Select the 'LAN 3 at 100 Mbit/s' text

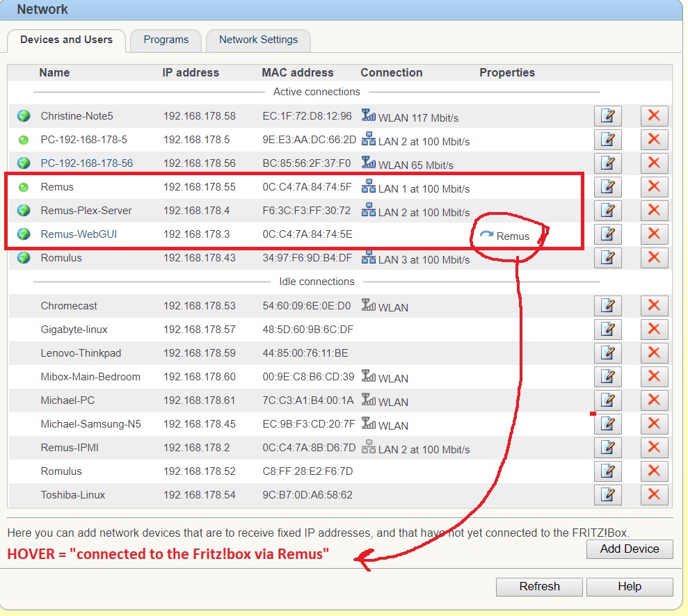[x=424, y=260]
